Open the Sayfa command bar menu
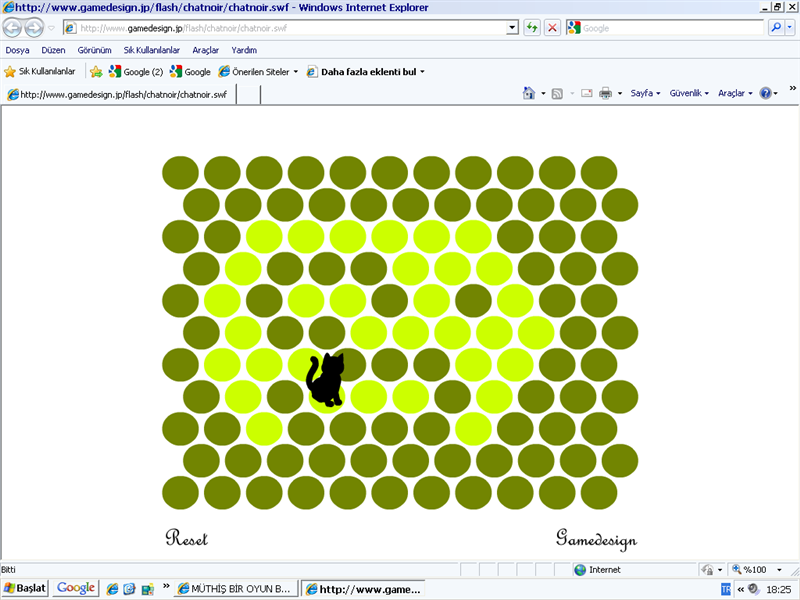The image size is (800, 600). [x=645, y=93]
